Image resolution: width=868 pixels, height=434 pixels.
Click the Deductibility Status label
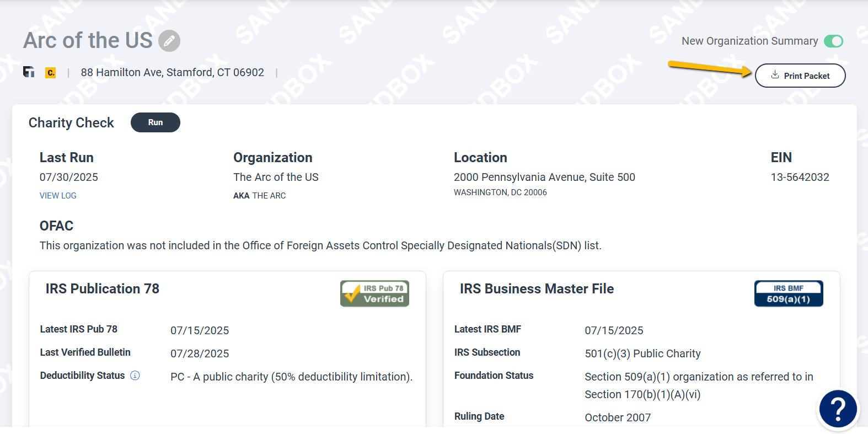[x=83, y=376]
